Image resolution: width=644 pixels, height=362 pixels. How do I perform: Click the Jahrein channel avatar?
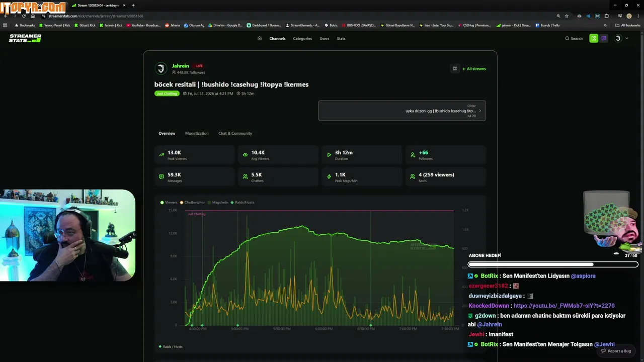[x=161, y=68]
